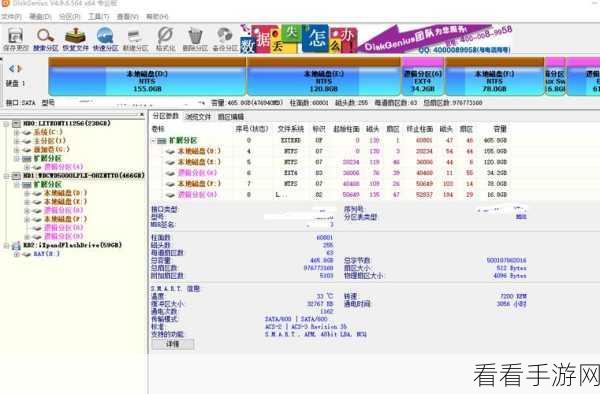600x394 pixels.
Task: Click the drive icon beside 系统(C:) in tree
Action: tap(26, 132)
